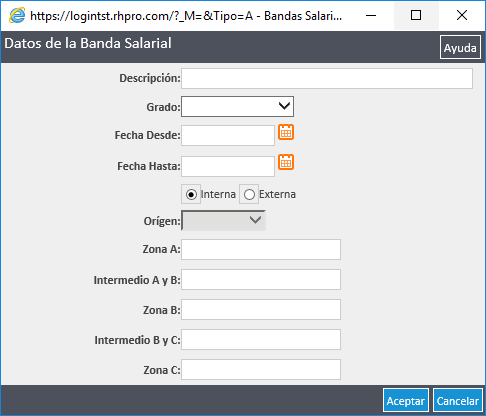486x416 pixels.
Task: Open the Fecha Hasta calendar picker
Action: (x=286, y=162)
